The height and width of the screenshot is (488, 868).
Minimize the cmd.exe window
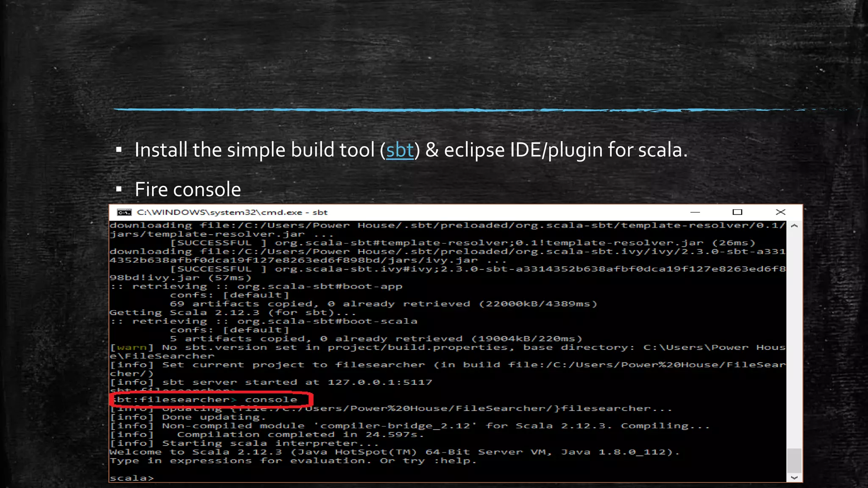click(695, 212)
